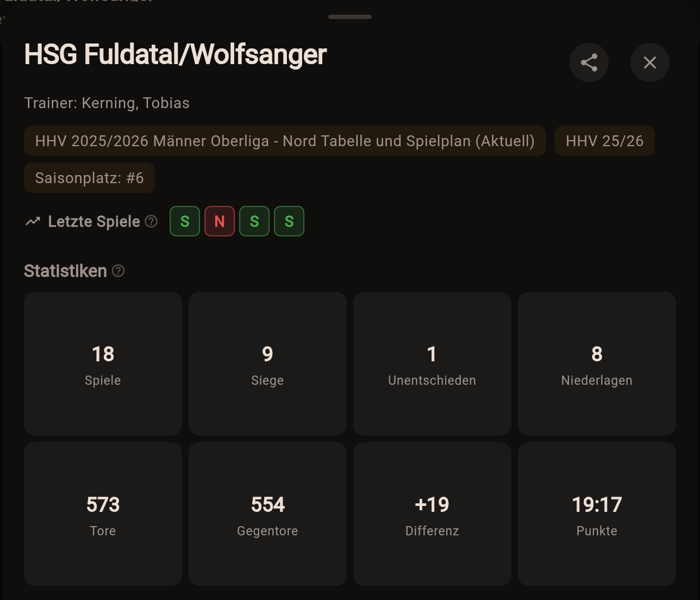Click the first green S badge
700x600 pixels.
pyautogui.click(x=185, y=221)
